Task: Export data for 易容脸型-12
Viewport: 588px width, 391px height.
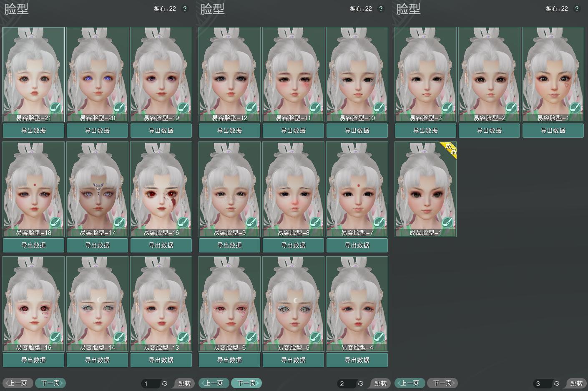Action: [x=230, y=131]
